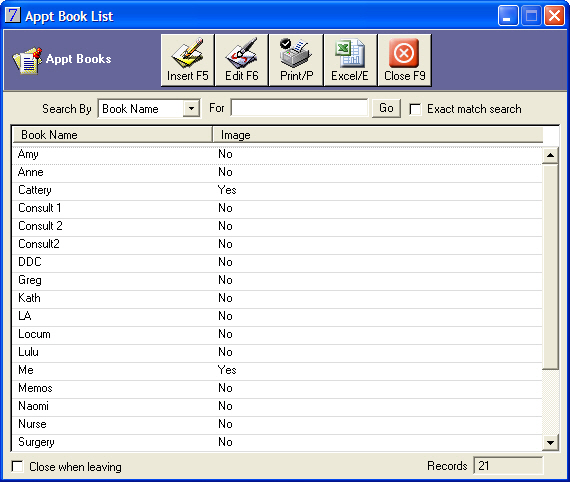This screenshot has height=482, width=570.
Task: Expand the Search By dropdown arrow
Action: [x=191, y=108]
